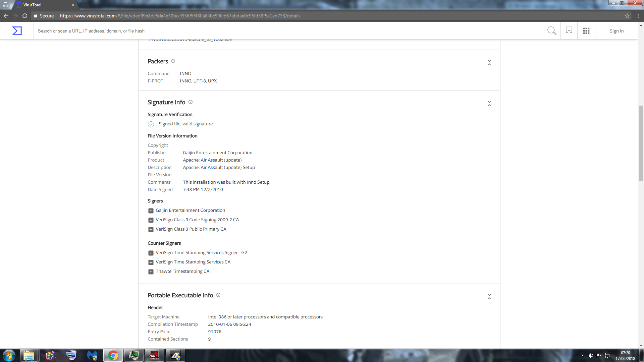Expand the Gaijin Entertainment Corporation signer

tap(151, 211)
